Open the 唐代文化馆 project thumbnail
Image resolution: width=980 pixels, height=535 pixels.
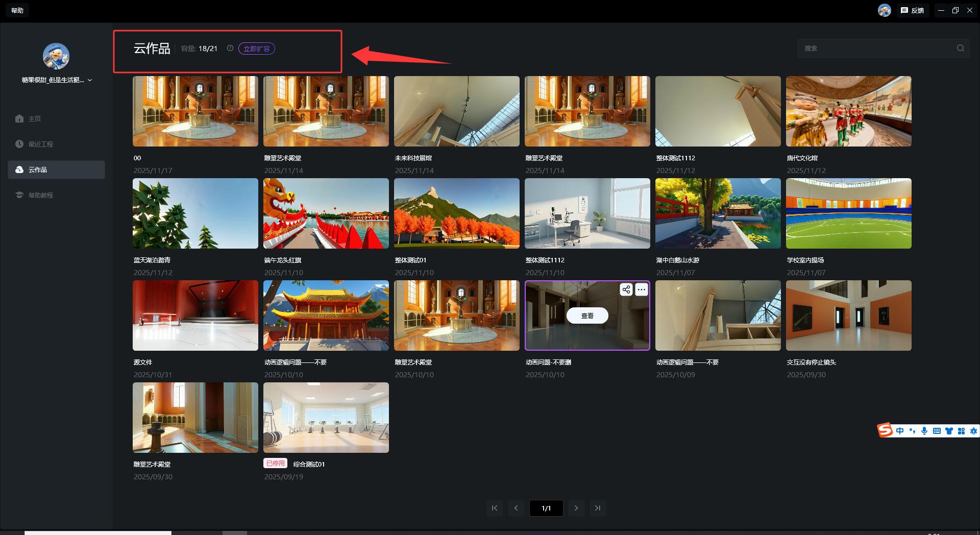[x=848, y=111]
